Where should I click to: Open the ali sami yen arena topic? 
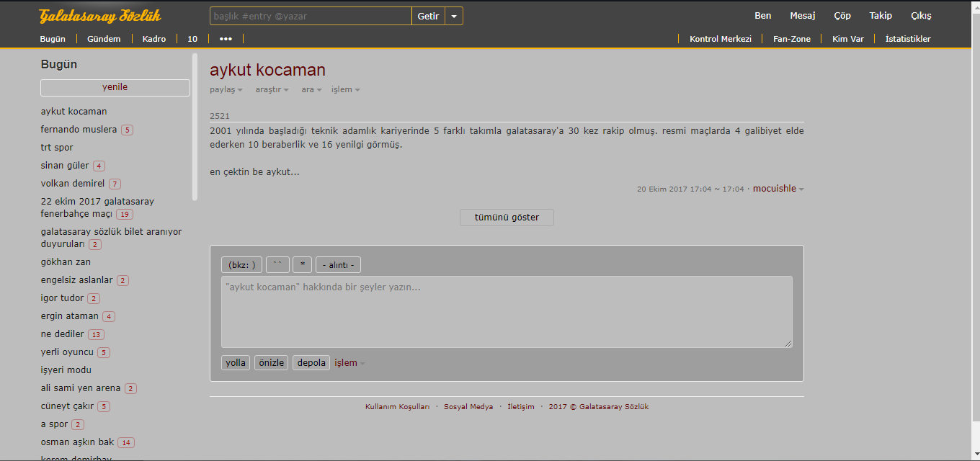click(x=81, y=388)
